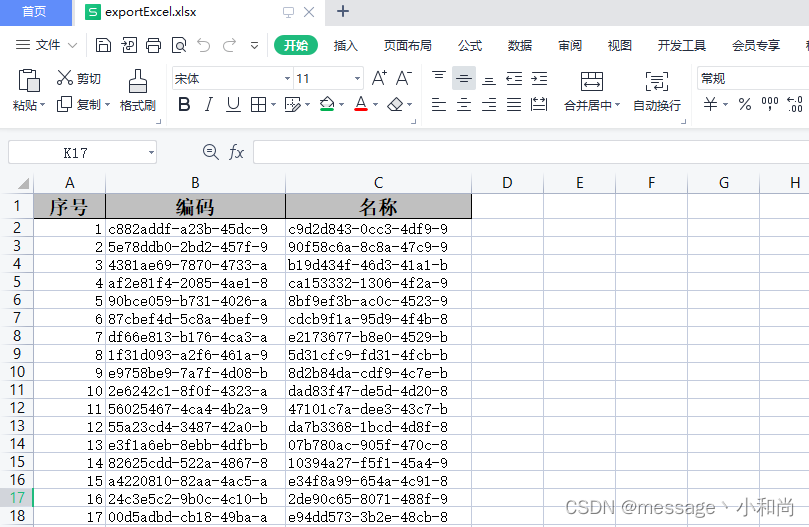Click the Paste clipboard icon
This screenshot has height=527, width=809.
tap(29, 80)
